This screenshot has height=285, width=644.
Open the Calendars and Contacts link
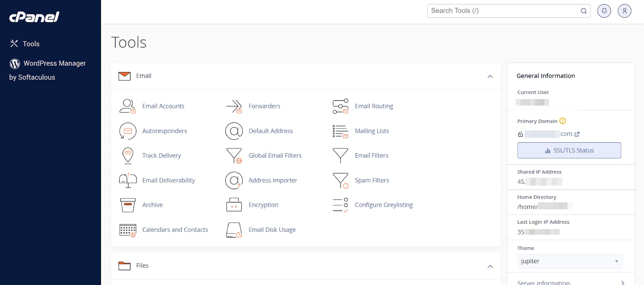tap(175, 230)
